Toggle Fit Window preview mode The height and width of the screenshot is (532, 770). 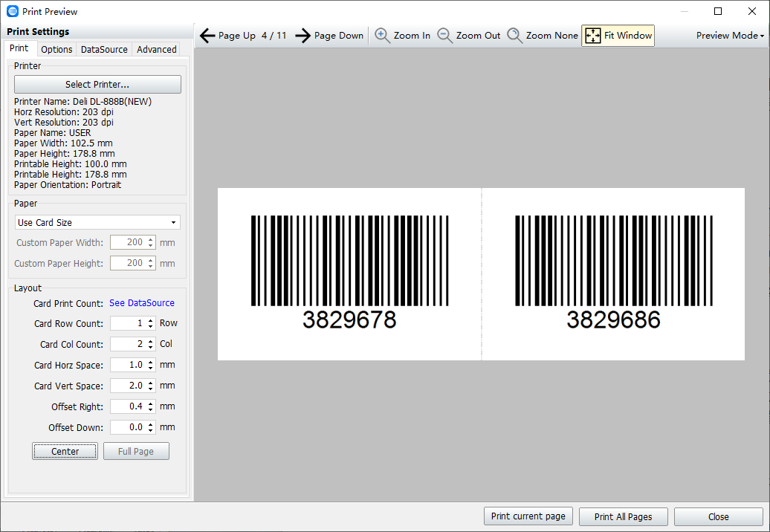coord(618,36)
